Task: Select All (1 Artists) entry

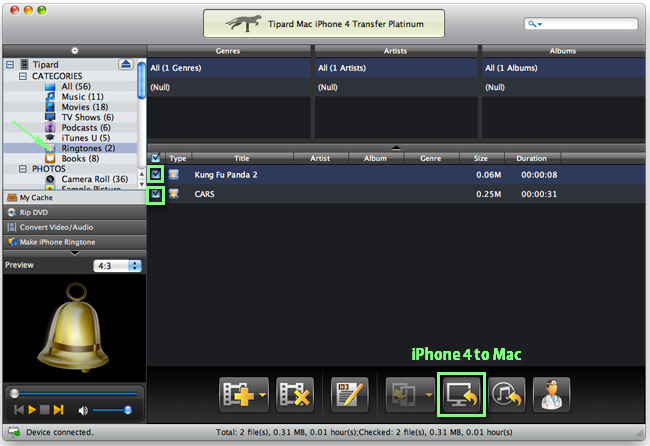Action: (396, 68)
